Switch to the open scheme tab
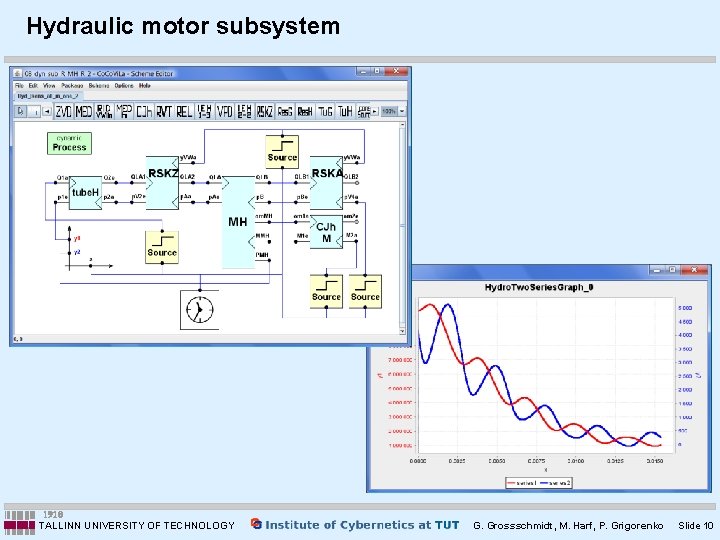Screen dimensions: 720x540 click(48, 96)
